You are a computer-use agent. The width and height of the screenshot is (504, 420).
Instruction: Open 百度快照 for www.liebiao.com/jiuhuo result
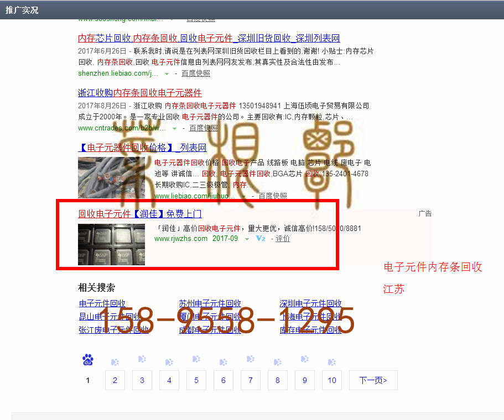(273, 196)
